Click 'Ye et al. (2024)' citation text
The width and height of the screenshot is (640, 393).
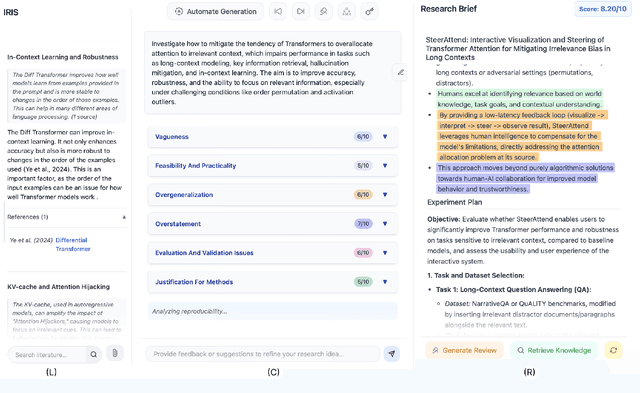point(31,240)
